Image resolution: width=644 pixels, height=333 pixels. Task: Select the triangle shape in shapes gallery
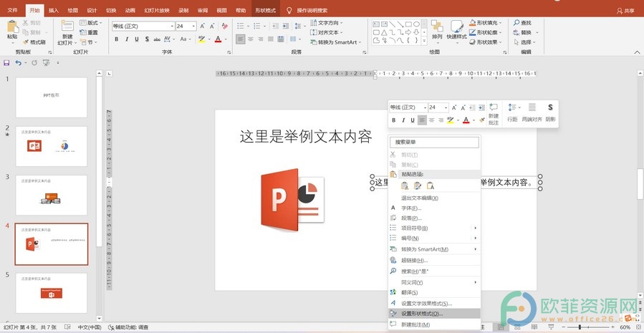coord(384,32)
